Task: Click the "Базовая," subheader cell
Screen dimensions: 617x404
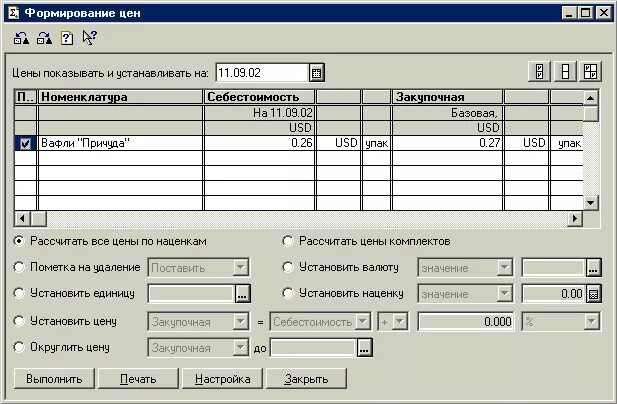Action: click(447, 113)
